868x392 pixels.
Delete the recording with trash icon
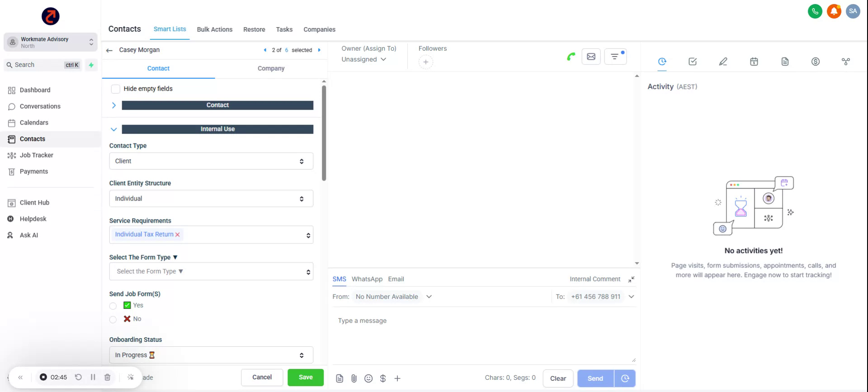pyautogui.click(x=107, y=377)
